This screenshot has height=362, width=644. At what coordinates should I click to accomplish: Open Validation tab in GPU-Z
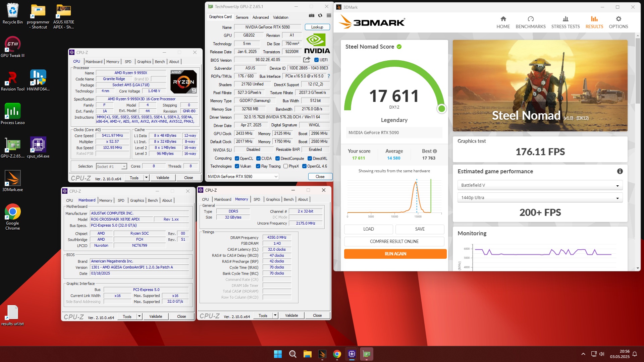click(x=280, y=17)
